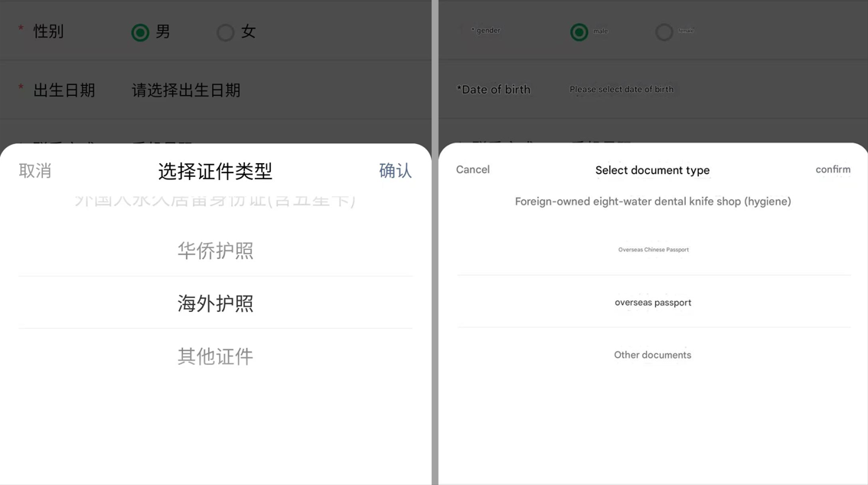
Task: Open the 请选择出生日期 date picker
Action: [x=186, y=90]
